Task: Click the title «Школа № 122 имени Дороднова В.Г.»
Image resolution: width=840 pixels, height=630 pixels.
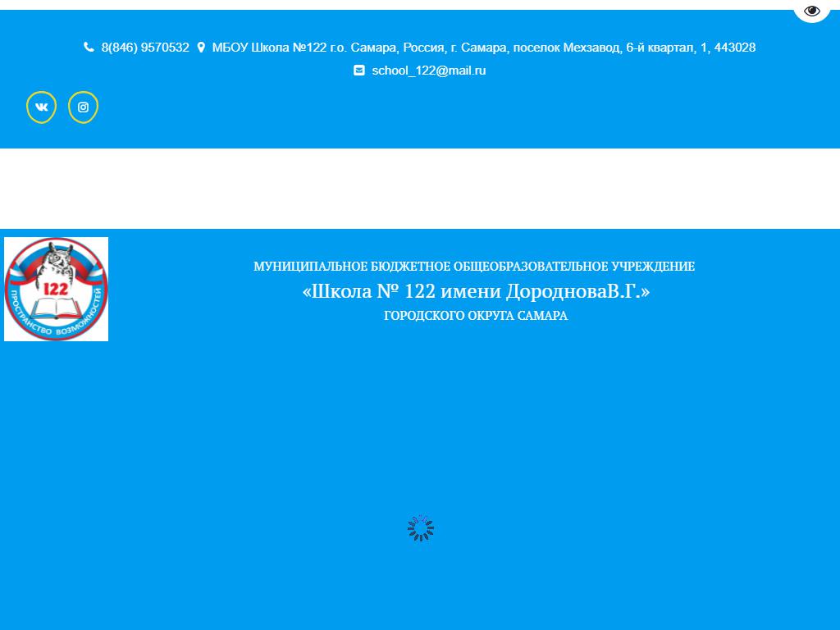Action: (x=476, y=291)
